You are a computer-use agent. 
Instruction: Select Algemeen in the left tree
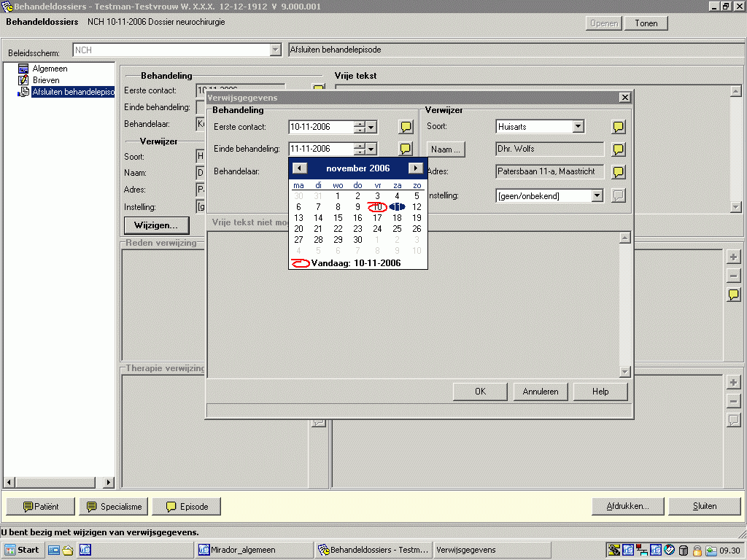click(50, 69)
